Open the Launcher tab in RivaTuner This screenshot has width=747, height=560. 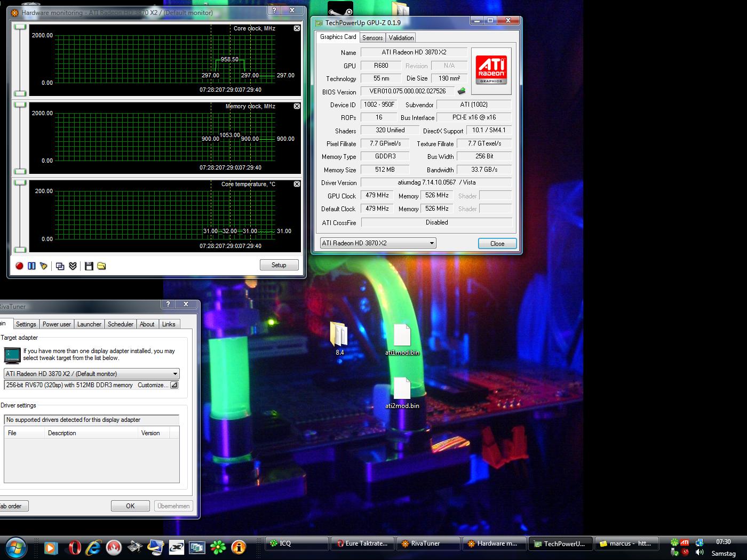(x=89, y=324)
